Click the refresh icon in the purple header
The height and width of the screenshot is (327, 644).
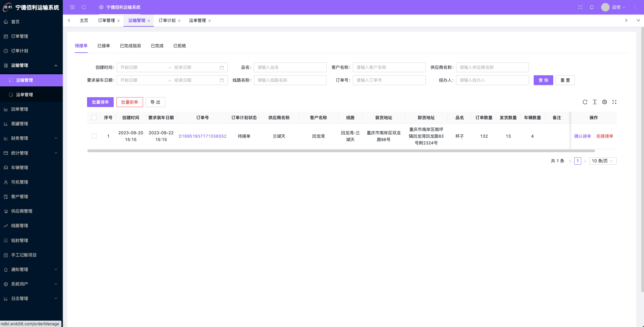pyautogui.click(x=84, y=7)
